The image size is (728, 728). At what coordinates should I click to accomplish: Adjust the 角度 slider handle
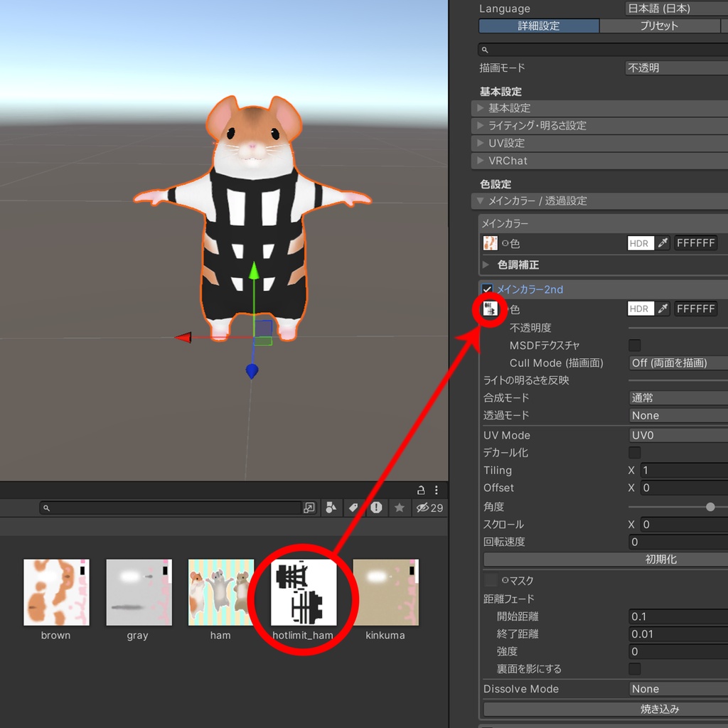coord(710,507)
